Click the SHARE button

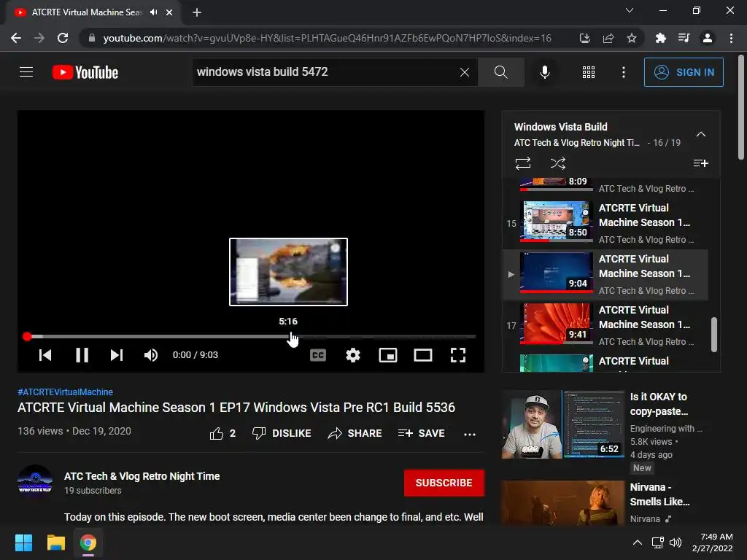coord(355,433)
